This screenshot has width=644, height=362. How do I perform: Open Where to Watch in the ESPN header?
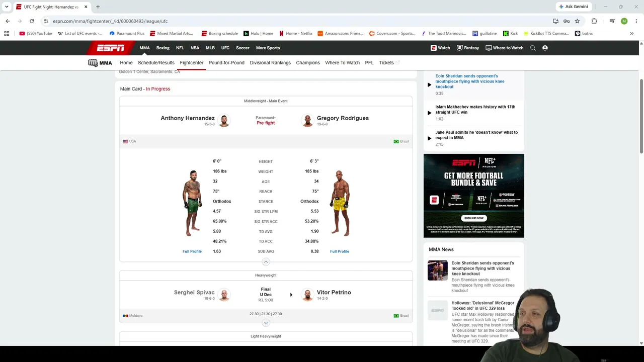(x=504, y=48)
